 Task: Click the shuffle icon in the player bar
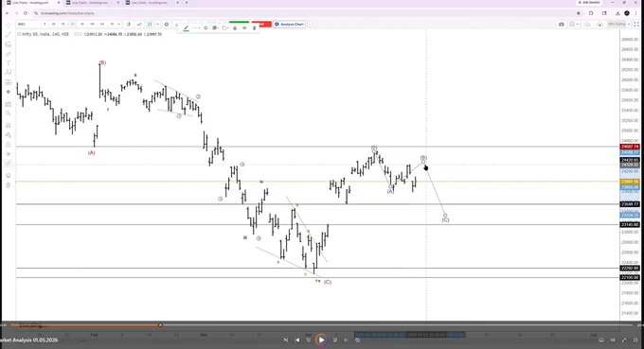pyautogui.click(x=286, y=340)
